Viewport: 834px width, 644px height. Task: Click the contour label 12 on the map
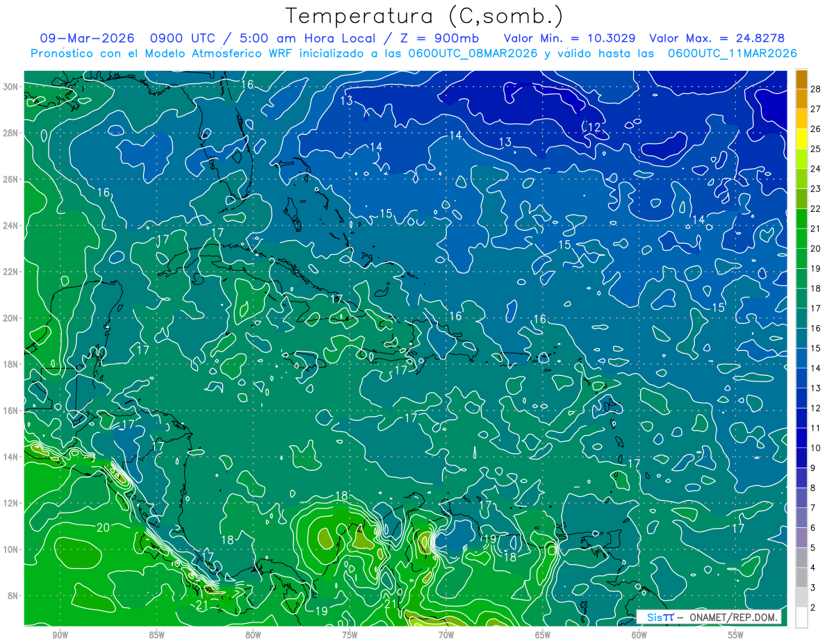click(x=594, y=127)
